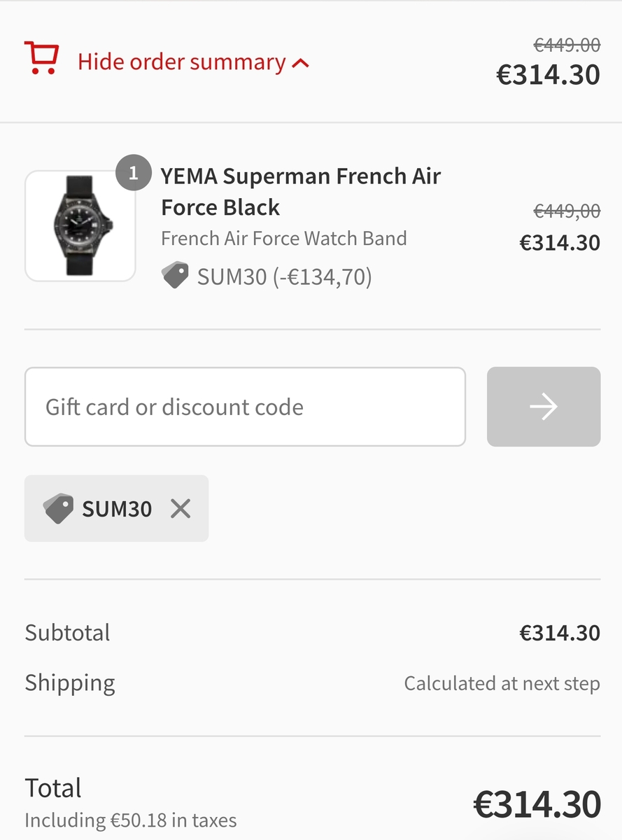Screen dimensions: 622x840
Task: Select the YEMA Superman French Air Force title
Action: pyautogui.click(x=300, y=191)
